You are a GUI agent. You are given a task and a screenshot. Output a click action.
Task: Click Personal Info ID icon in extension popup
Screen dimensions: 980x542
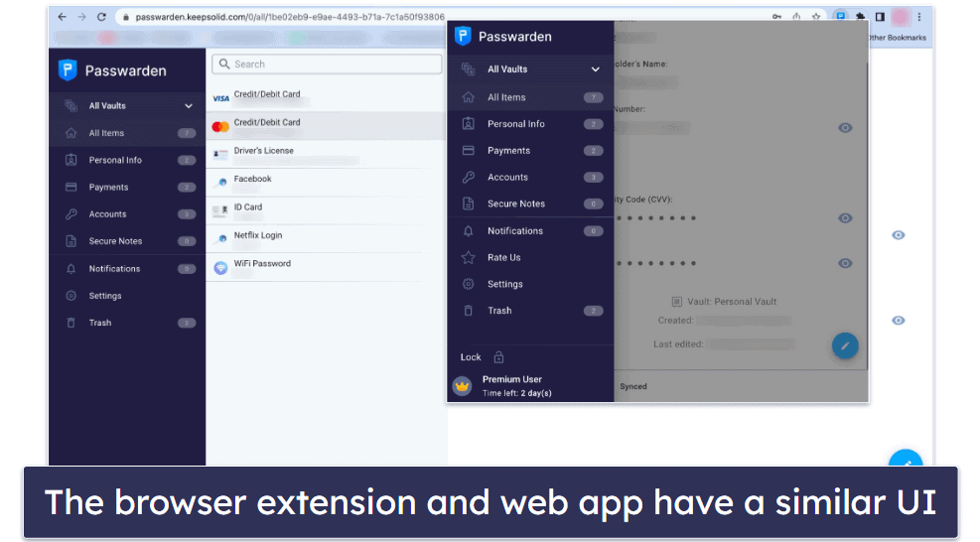pyautogui.click(x=468, y=124)
